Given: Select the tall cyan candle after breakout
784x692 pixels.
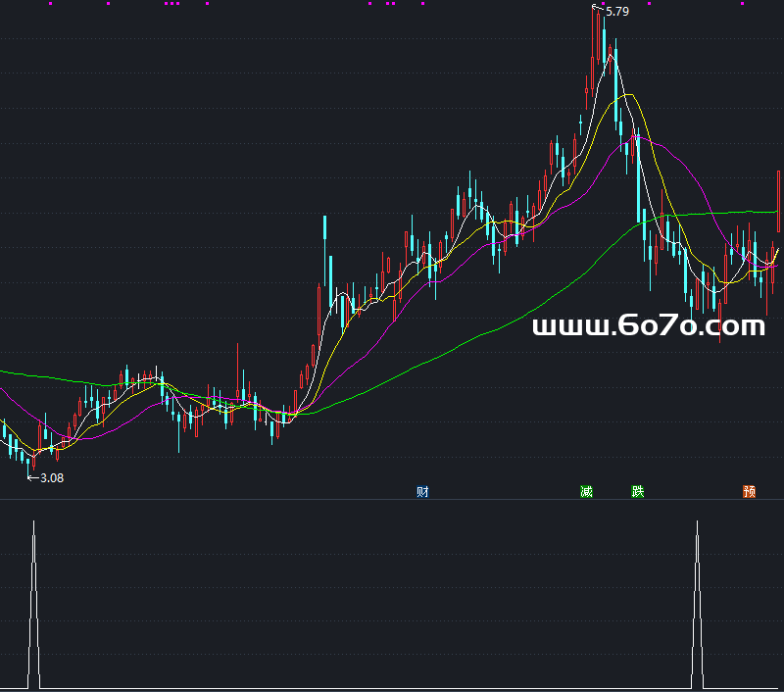Looking at the screenshot, I should (325, 253).
